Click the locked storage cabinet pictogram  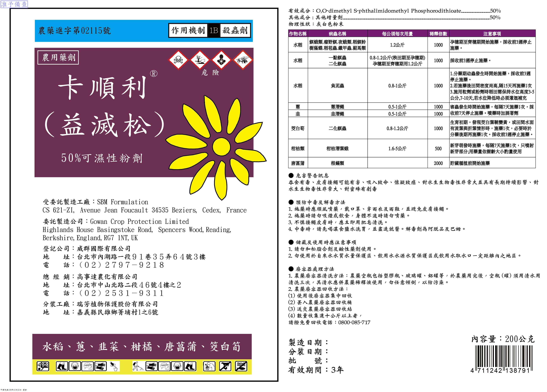[43, 366]
